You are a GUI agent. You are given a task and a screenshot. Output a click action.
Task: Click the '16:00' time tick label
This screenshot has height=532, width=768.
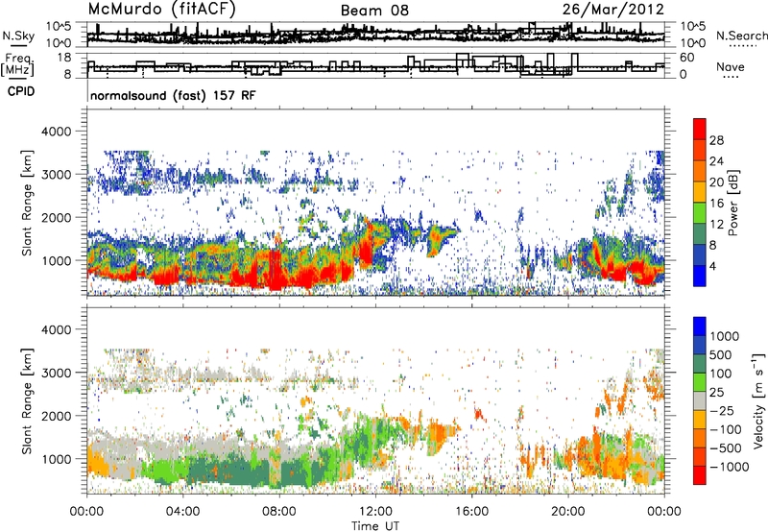(x=471, y=512)
